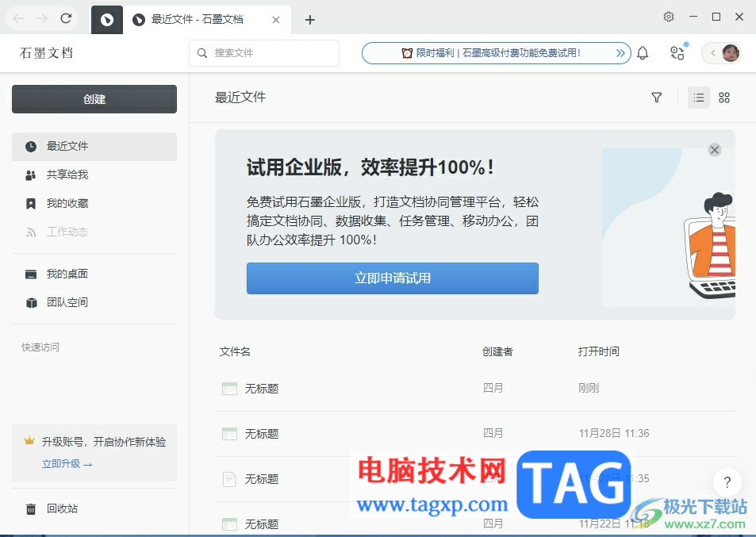
Task: Click spreadsheet icon of last 无标题 row
Action: coord(229,524)
